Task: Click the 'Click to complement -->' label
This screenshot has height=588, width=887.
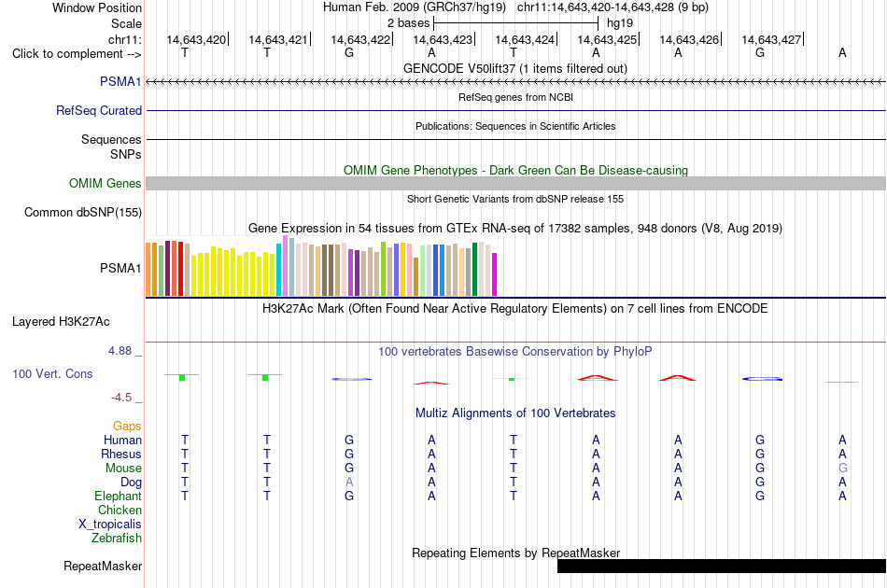Action: 77,54
